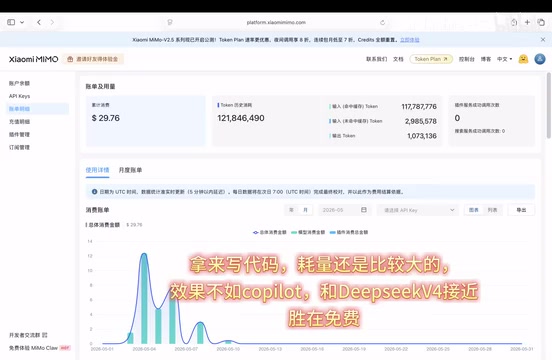Screen dimensions: 552x360
Task: Click the 2026-05 date picker field
Action: coord(344,210)
